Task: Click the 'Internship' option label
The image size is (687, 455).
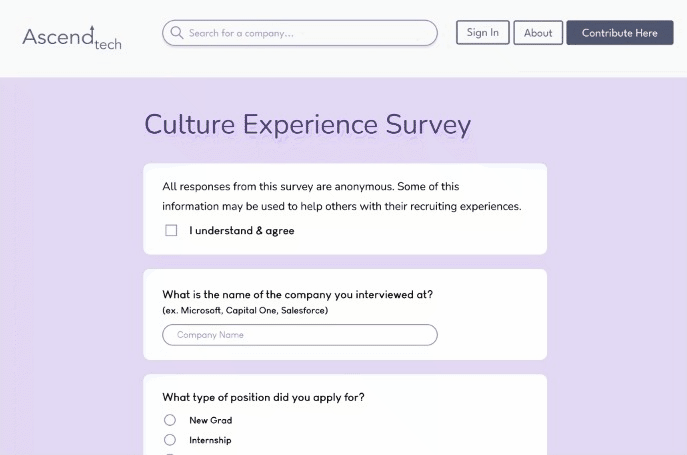Action: coord(210,440)
